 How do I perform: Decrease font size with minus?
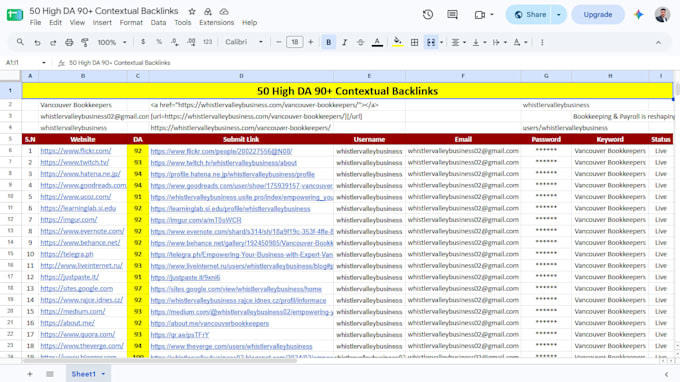(x=278, y=42)
